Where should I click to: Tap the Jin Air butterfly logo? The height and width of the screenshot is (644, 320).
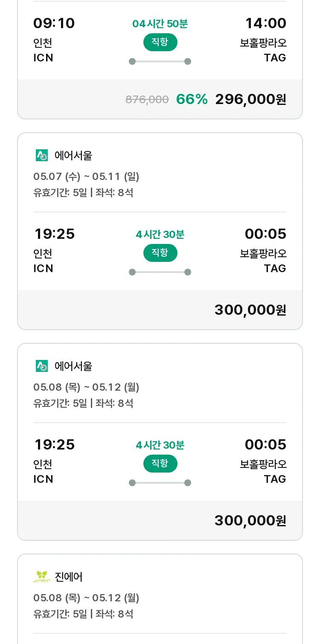pyautogui.click(x=42, y=577)
